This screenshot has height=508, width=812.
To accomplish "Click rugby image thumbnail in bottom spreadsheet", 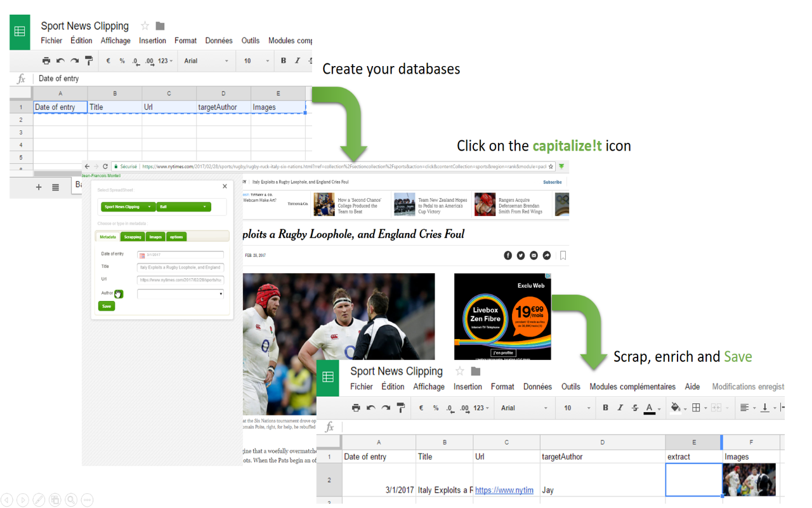I will tap(749, 479).
